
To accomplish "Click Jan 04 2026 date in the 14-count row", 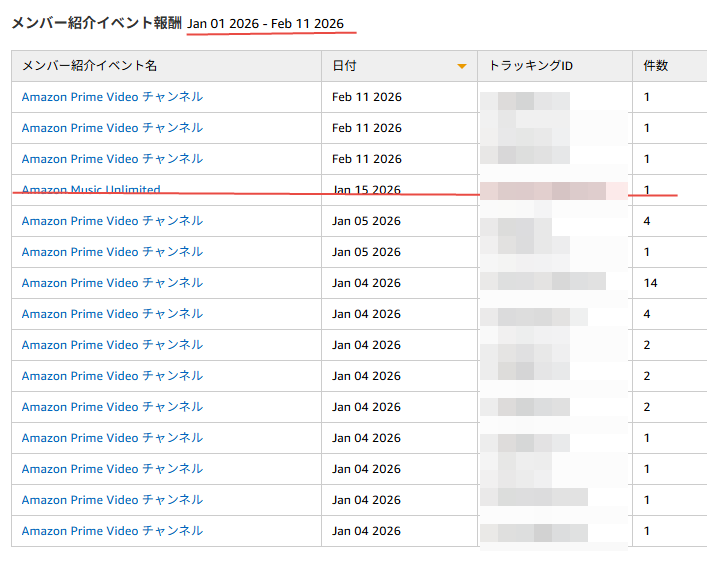I will click(x=366, y=283).
